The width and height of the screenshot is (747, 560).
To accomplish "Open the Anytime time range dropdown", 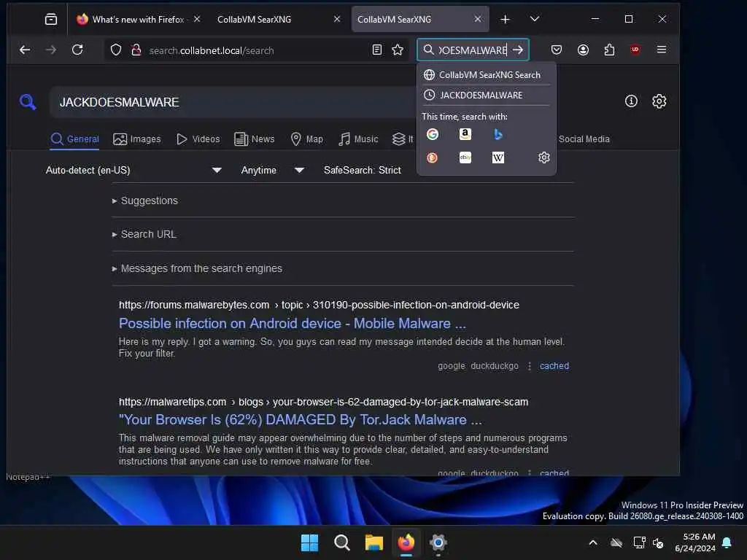I will coord(273,170).
